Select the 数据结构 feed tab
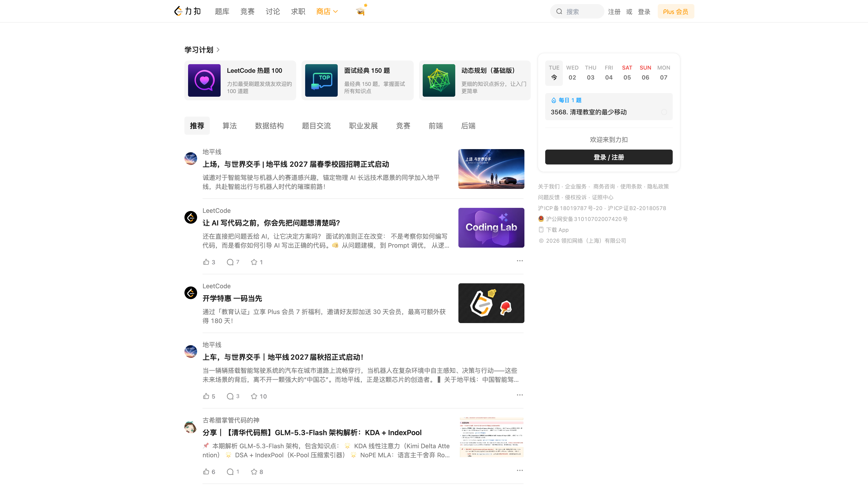This screenshot has width=868, height=488. (x=269, y=126)
